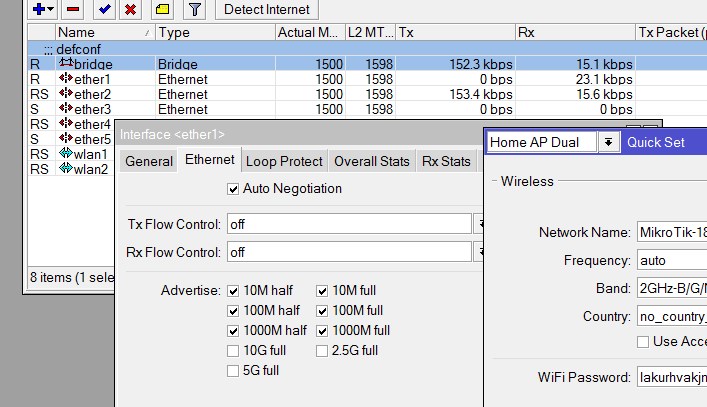Uncheck 10M half advertise option
Screen dimensions: 707x407
pyautogui.click(x=233, y=291)
